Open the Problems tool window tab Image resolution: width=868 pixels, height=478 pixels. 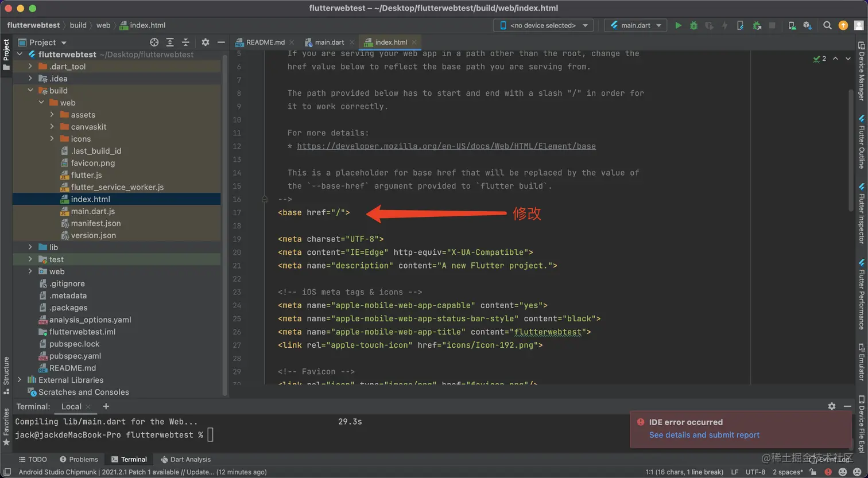tap(79, 459)
